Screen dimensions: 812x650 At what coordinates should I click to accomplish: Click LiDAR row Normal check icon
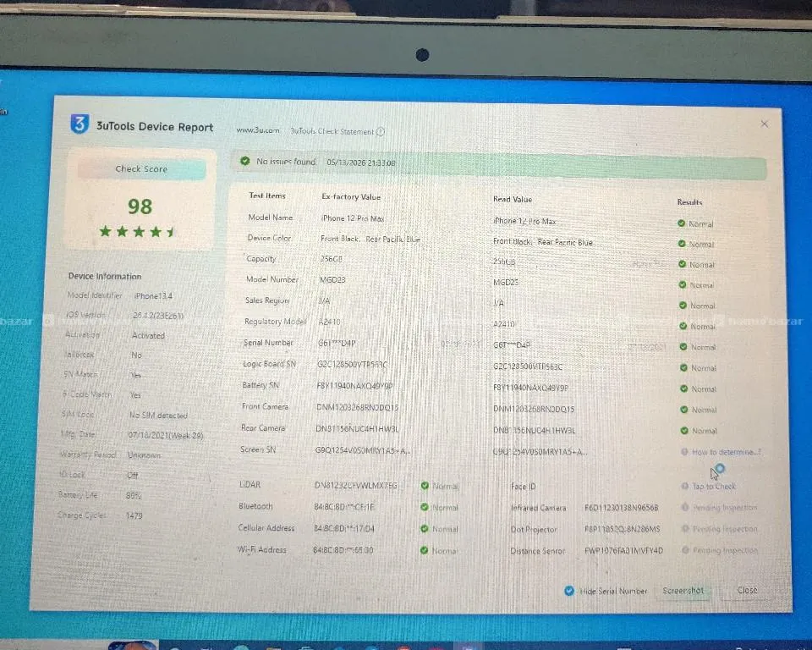pos(425,486)
